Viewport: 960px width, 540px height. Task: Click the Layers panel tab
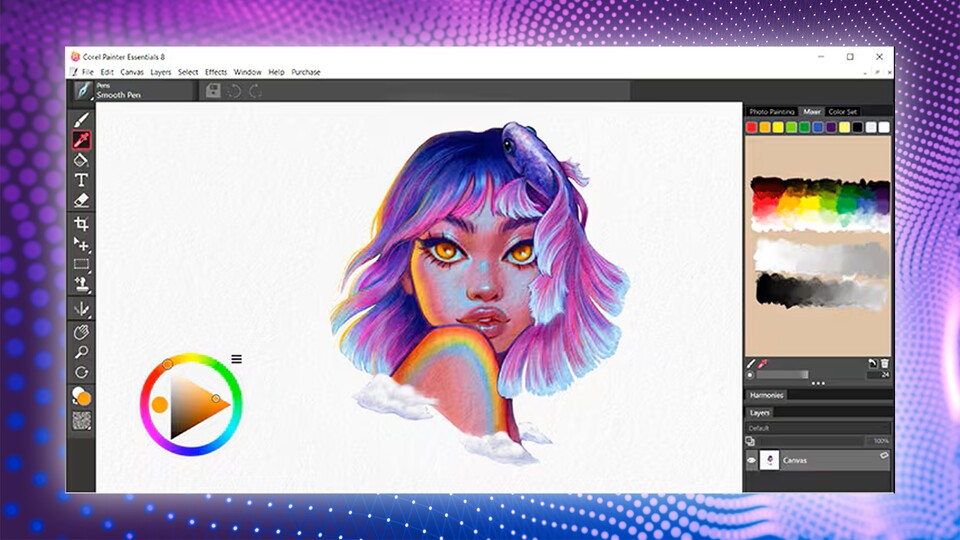coord(759,413)
